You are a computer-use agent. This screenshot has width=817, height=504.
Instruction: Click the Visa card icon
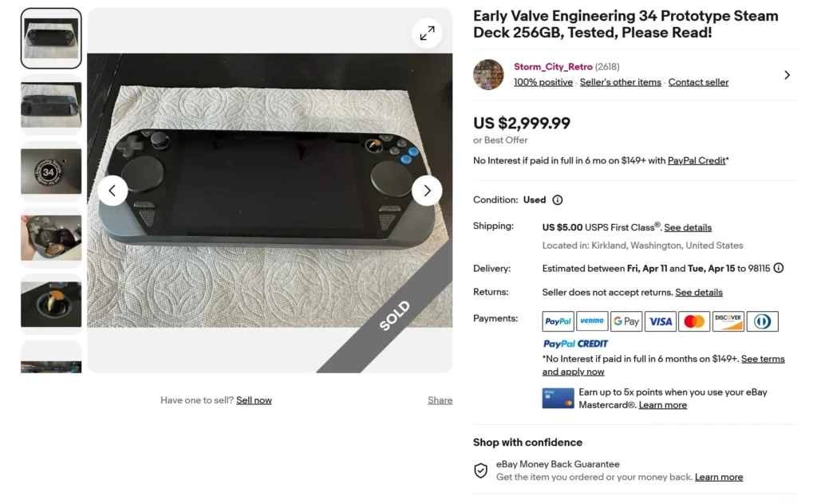pos(661,321)
